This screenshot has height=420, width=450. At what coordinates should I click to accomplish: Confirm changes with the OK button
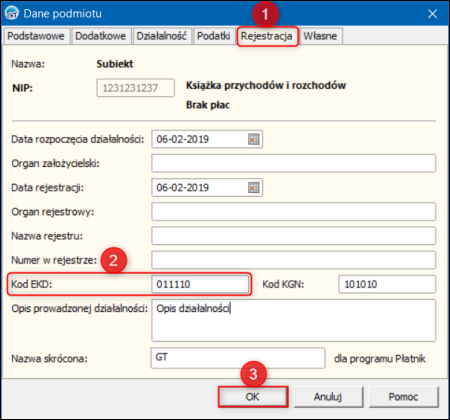click(253, 397)
